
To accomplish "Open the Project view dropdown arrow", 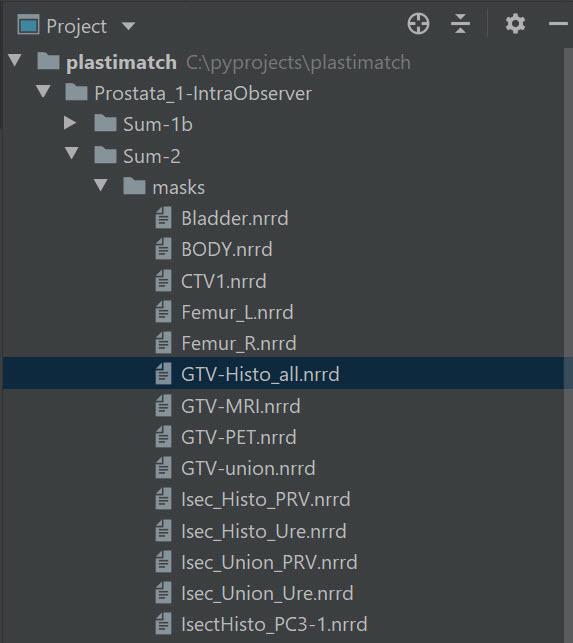I will coord(128,26).
